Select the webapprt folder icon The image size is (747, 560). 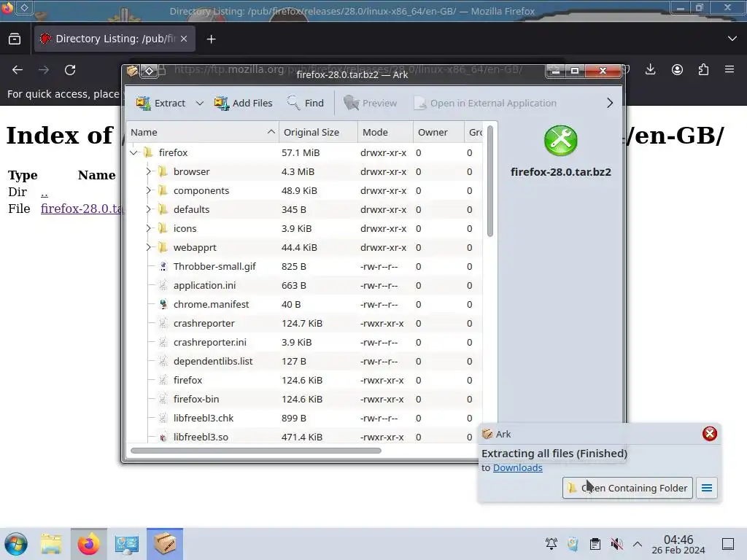pyautogui.click(x=163, y=248)
